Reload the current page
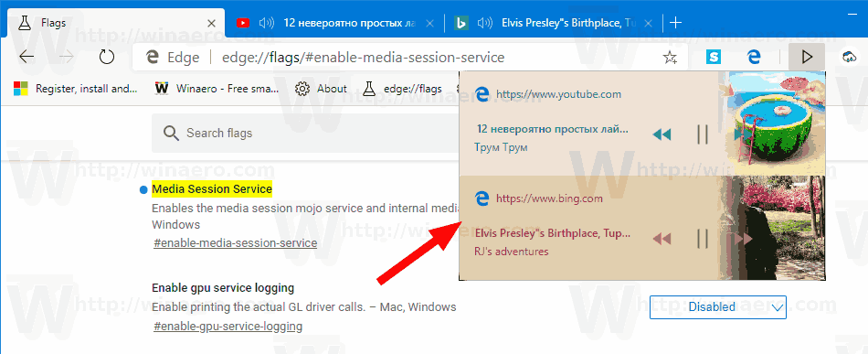Viewport: 868px width, 354px height. pos(106,57)
